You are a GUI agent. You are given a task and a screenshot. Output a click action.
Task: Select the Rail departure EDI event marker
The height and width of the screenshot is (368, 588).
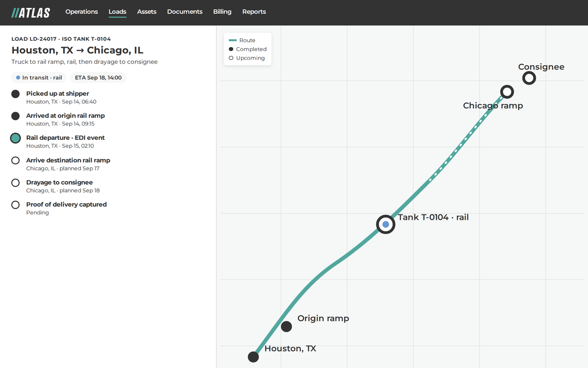click(x=16, y=138)
